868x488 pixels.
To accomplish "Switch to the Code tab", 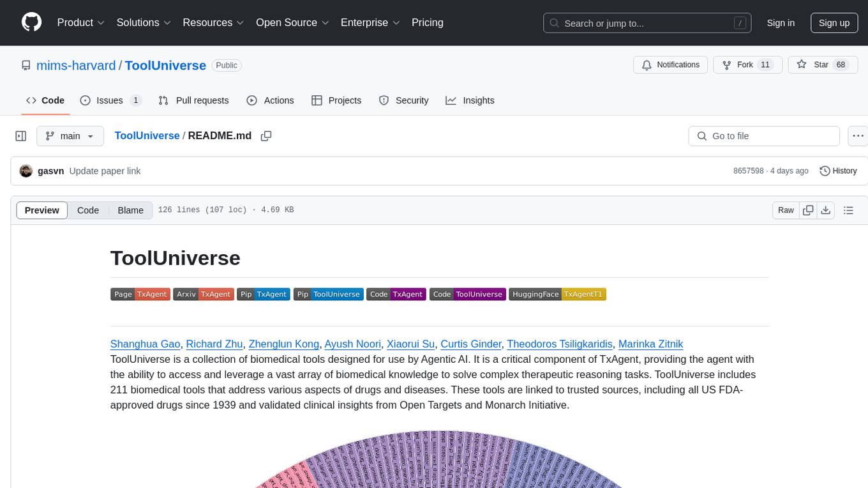I will coord(45,100).
